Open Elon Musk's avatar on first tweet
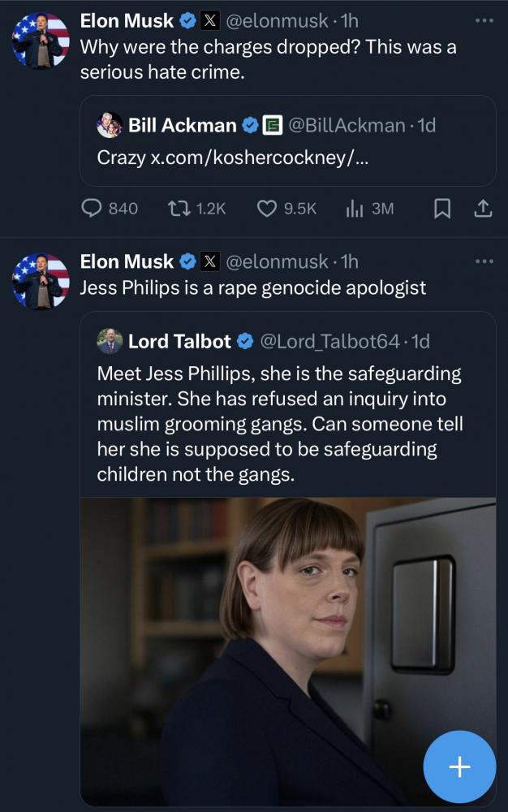 pyautogui.click(x=41, y=41)
